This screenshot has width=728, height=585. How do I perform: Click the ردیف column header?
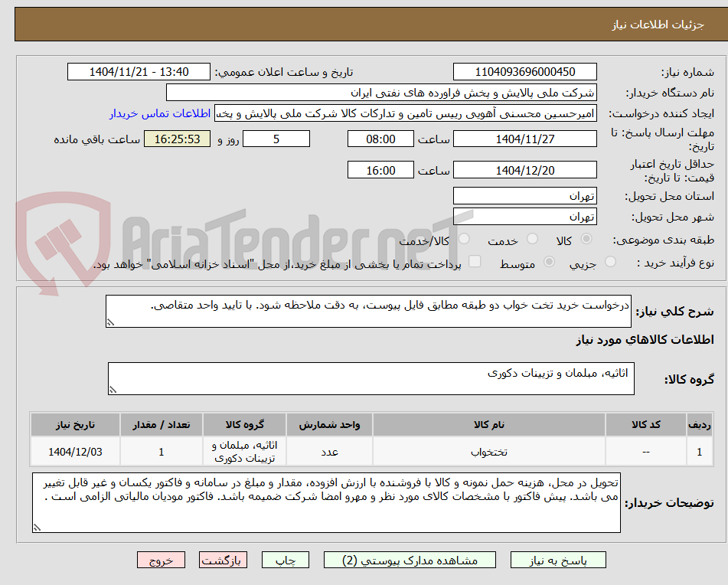pos(700,425)
